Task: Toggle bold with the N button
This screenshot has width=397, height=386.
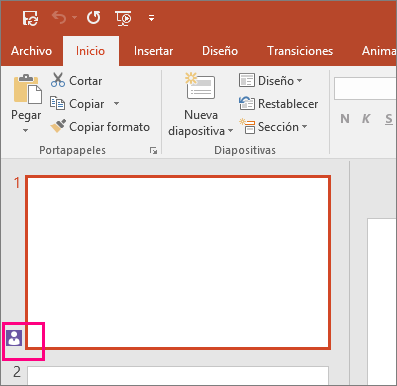Action: tap(345, 119)
